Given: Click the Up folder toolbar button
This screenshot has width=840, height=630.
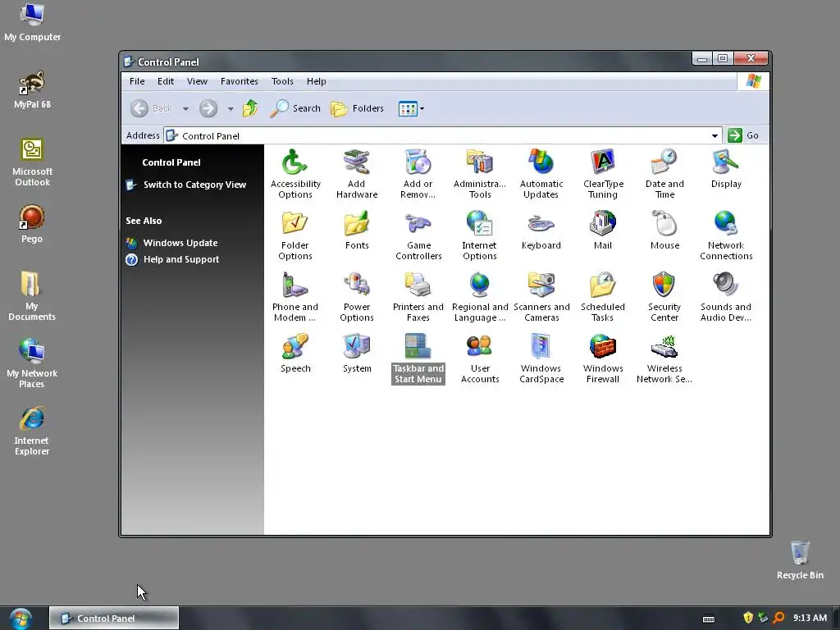Looking at the screenshot, I should tap(249, 109).
